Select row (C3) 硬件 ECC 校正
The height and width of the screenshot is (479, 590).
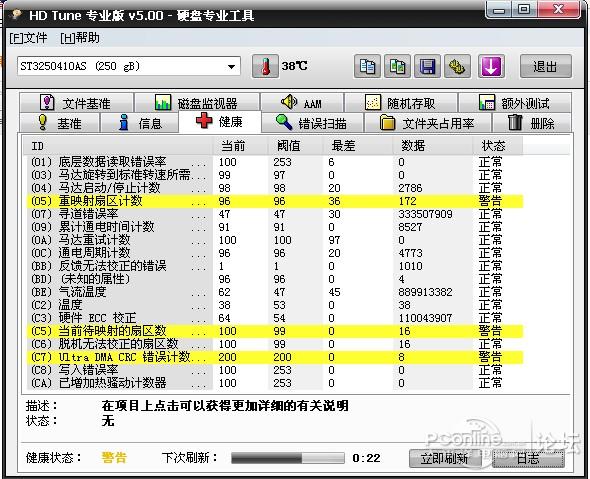pos(275,318)
